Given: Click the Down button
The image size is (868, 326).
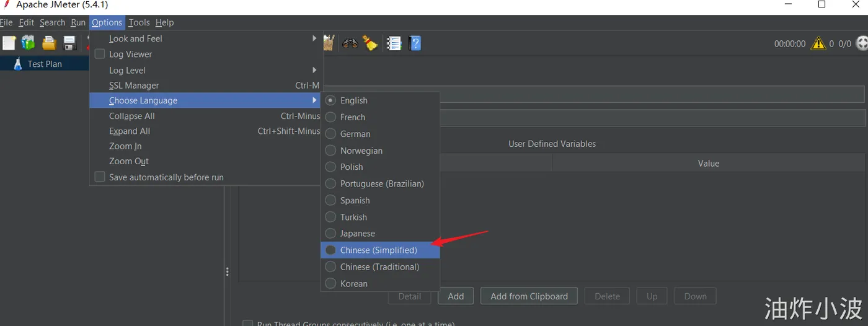Looking at the screenshot, I should 695,296.
